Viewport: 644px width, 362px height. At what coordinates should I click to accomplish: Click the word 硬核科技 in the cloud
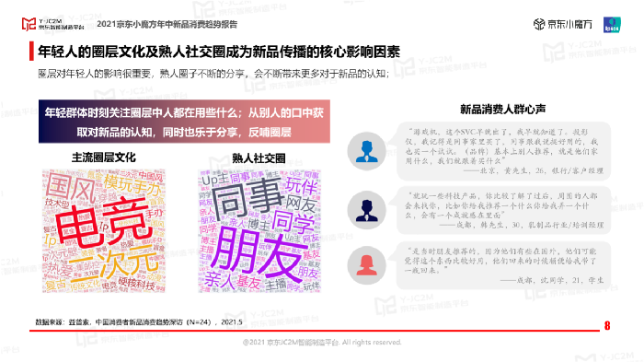pyautogui.click(x=136, y=285)
